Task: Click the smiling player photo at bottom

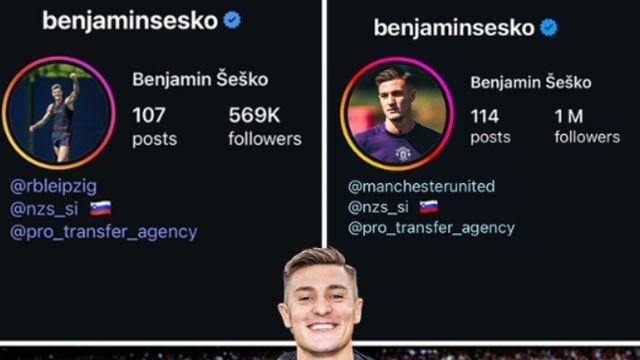Action: [321, 304]
